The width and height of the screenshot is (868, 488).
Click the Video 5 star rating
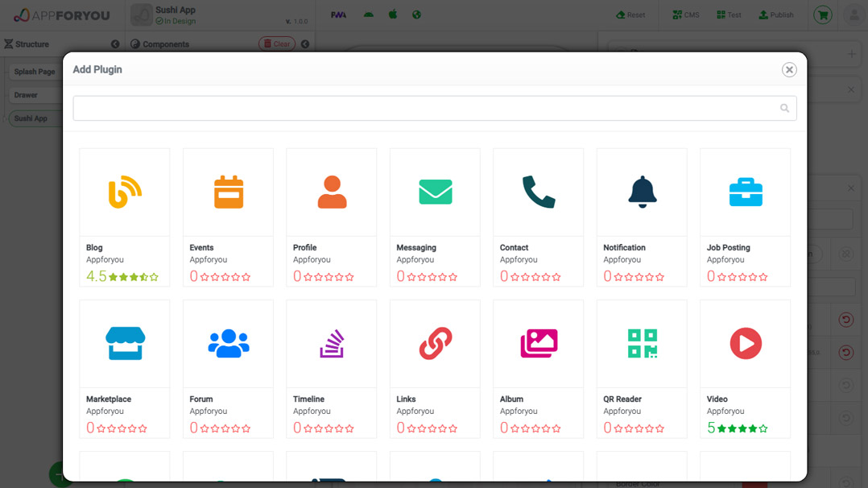pos(738,428)
